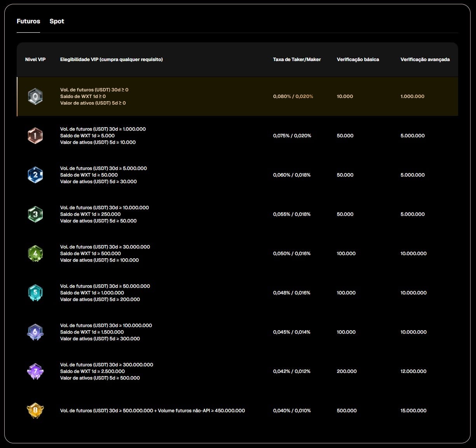This screenshot has width=476, height=448.
Task: Click 'Valor de ativos (USDT) 5d ≥ 200.000'
Action: pos(100,299)
